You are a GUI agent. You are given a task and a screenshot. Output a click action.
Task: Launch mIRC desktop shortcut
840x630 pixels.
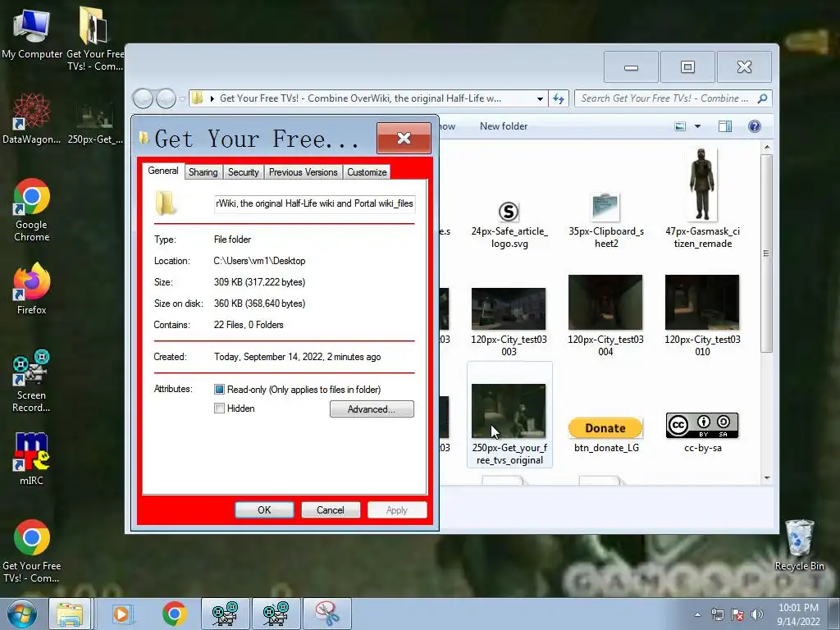(x=32, y=459)
